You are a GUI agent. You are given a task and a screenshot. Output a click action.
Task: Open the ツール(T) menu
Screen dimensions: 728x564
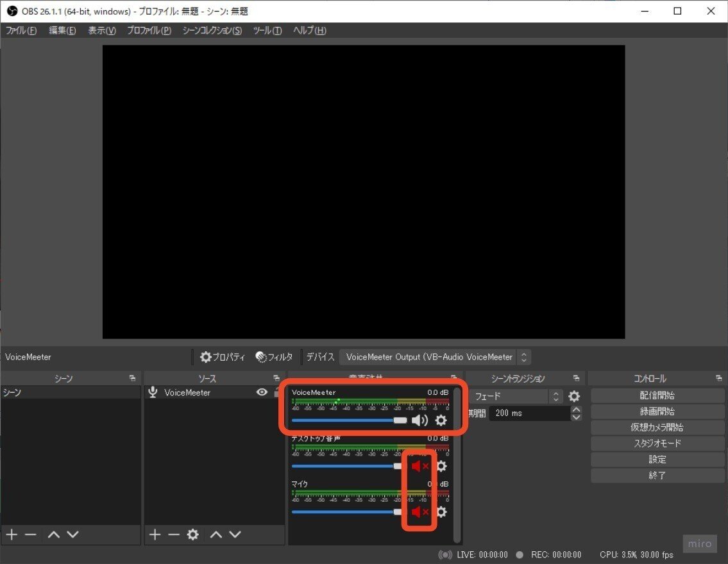click(267, 31)
